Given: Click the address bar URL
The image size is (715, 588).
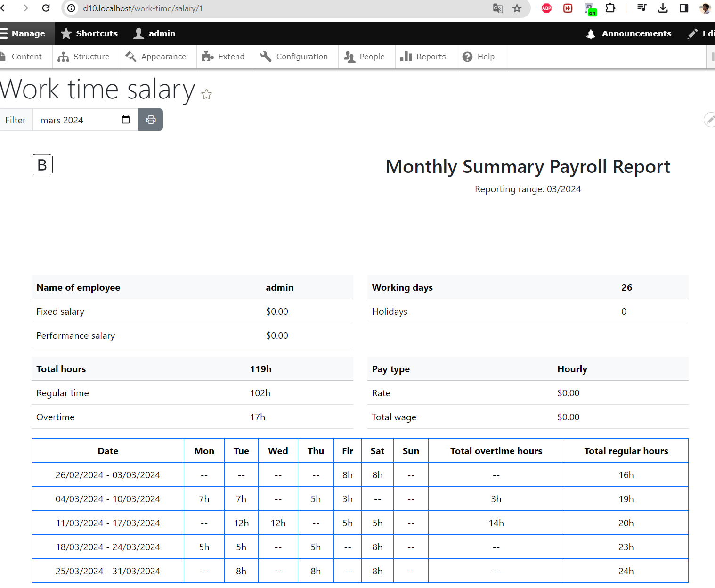Looking at the screenshot, I should pos(143,8).
